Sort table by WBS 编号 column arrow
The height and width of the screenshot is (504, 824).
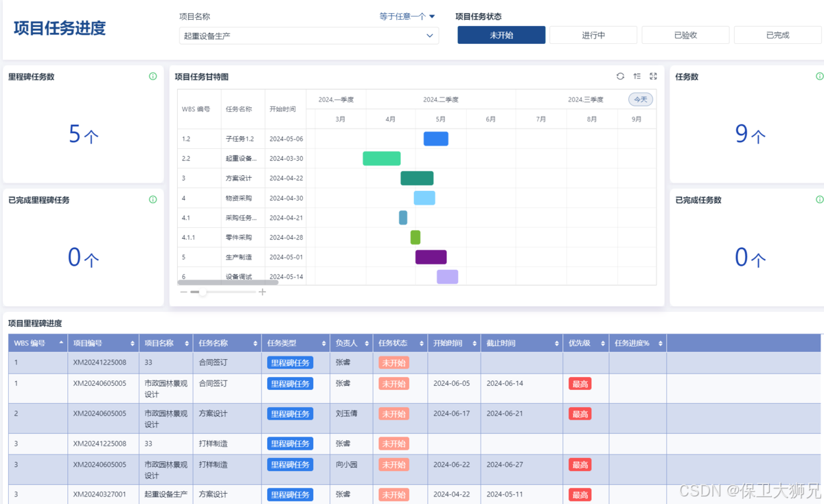(61, 343)
